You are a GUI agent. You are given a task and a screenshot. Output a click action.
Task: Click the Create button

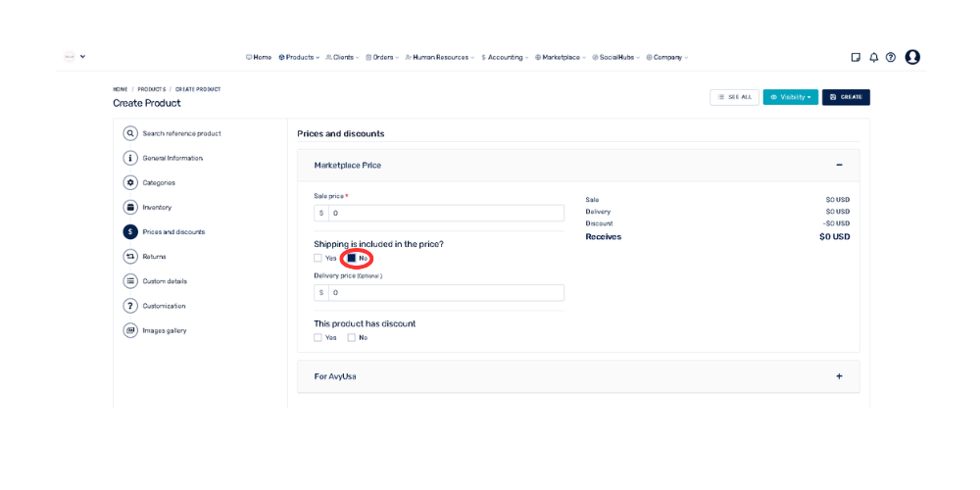pyautogui.click(x=846, y=97)
